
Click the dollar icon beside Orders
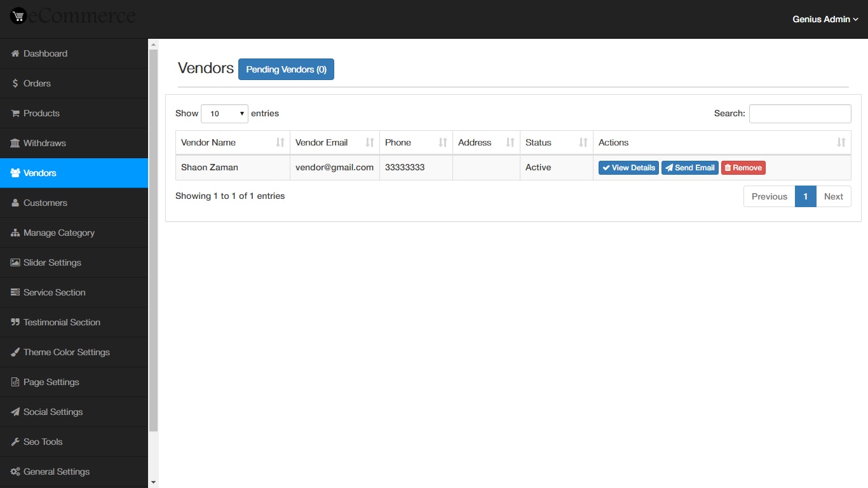coord(15,83)
